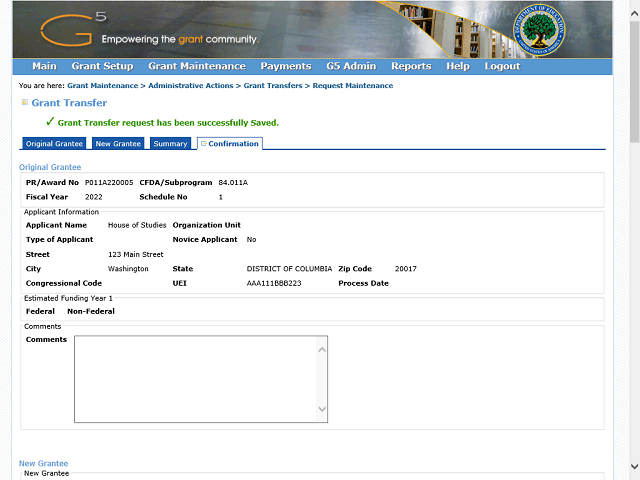640x480 pixels.
Task: Click the Organization Unit label
Action: 207,225
